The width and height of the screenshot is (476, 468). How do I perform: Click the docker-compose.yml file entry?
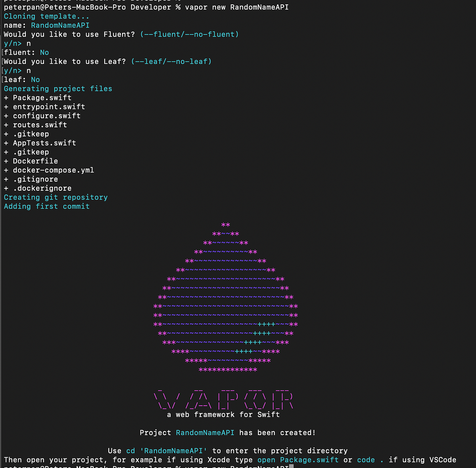click(x=53, y=170)
